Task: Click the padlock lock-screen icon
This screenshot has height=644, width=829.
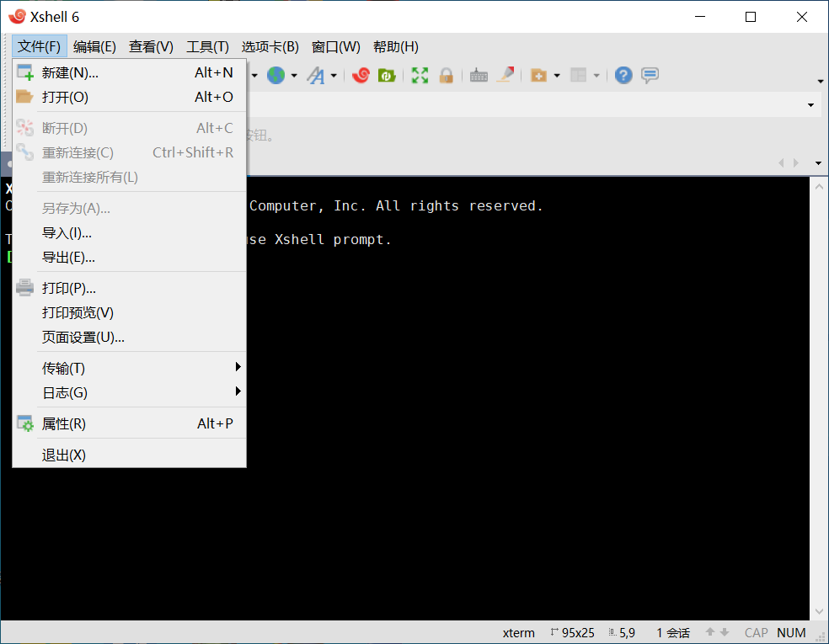Action: click(x=447, y=76)
